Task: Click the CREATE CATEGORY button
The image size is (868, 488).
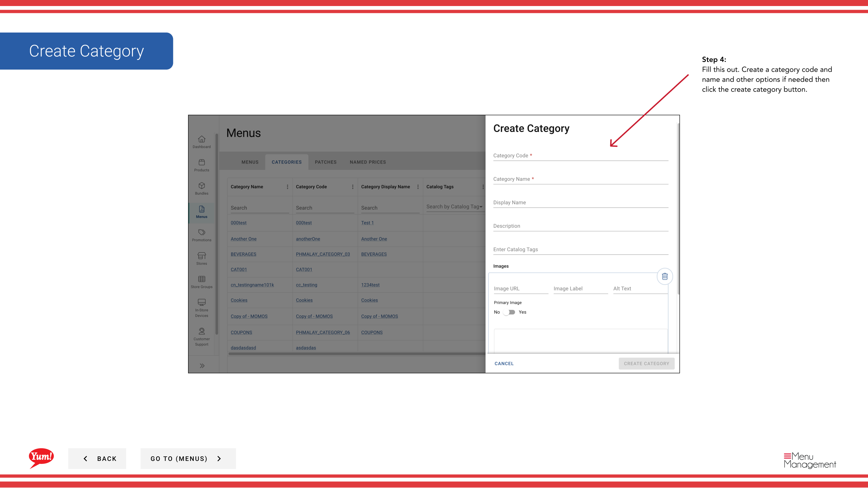Action: 646,364
